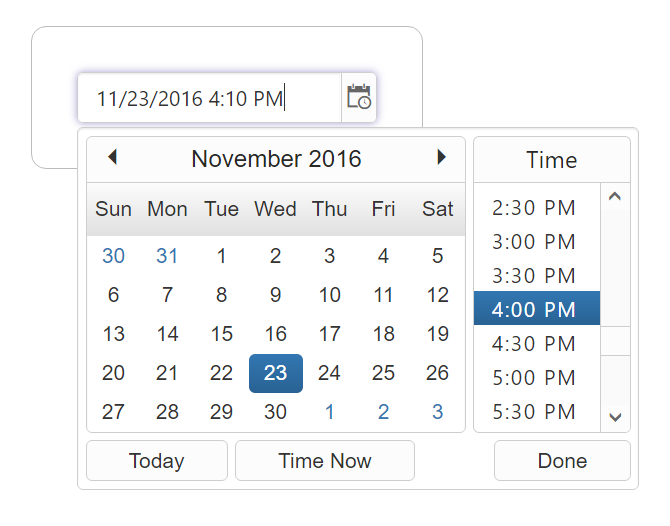Select the highlighted 23 date cell
This screenshot has width=670, height=526.
(275, 373)
